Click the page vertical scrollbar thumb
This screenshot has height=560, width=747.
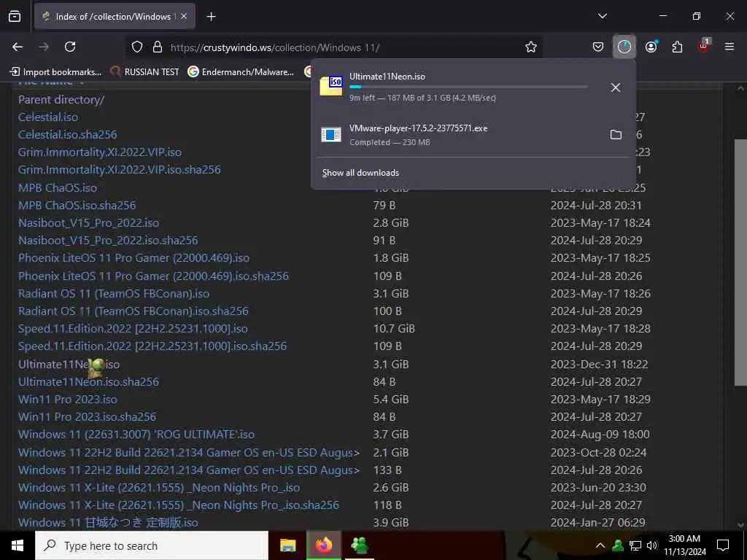[740, 262]
